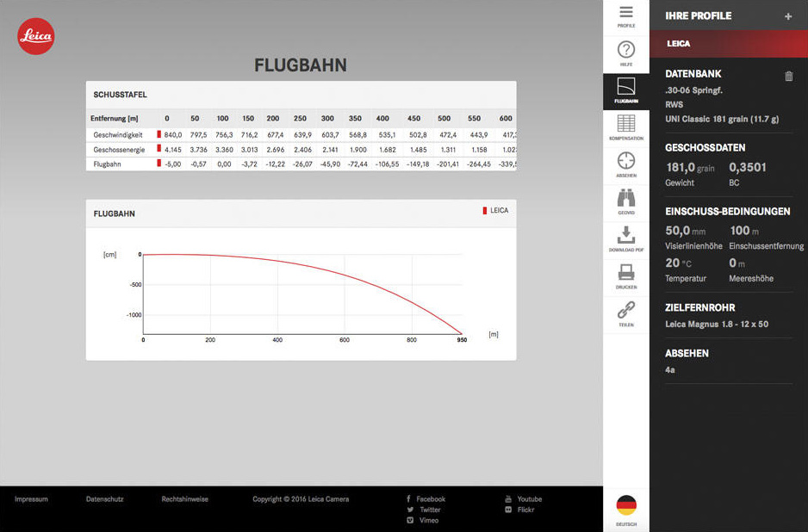The height and width of the screenshot is (532, 808).
Task: Delete the profile with the trash icon
Action: coord(788,77)
